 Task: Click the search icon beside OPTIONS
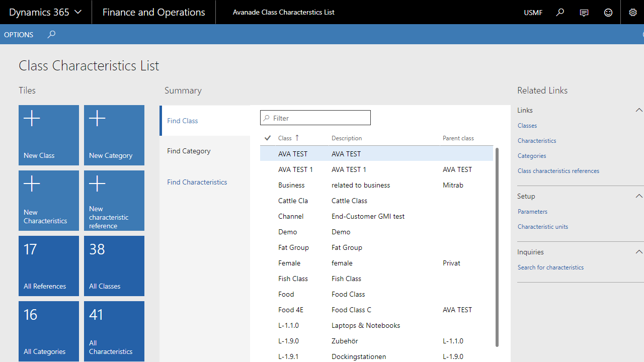51,34
